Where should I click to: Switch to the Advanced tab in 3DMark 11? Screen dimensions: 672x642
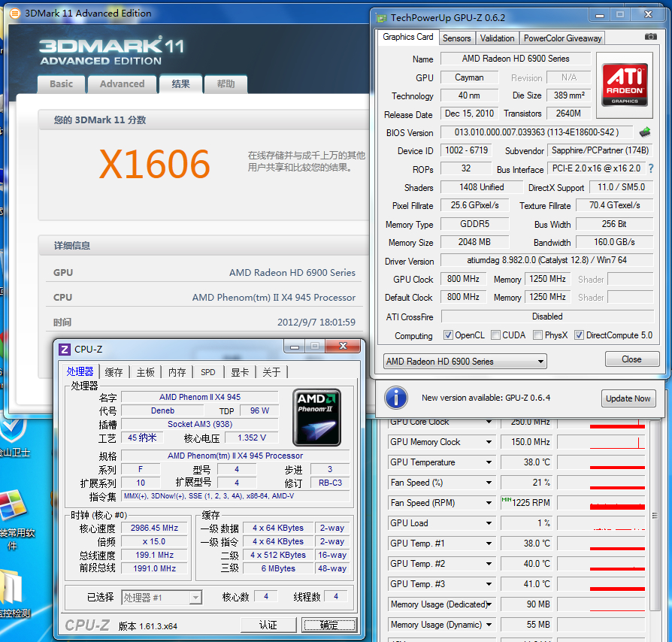(x=122, y=84)
